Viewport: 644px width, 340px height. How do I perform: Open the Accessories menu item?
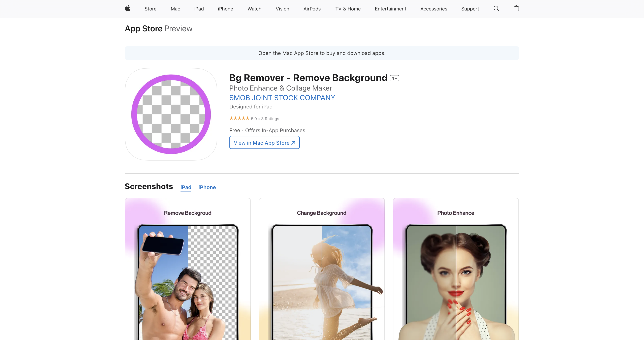point(434,9)
